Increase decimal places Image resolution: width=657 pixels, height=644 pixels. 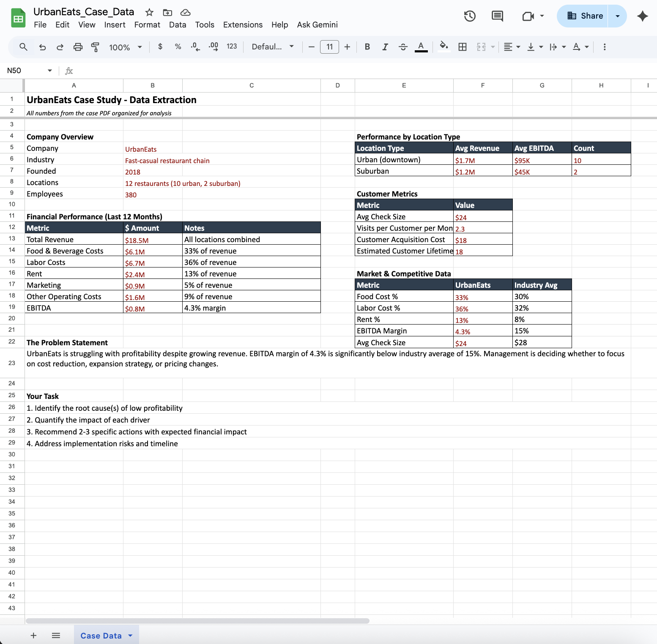tap(214, 46)
